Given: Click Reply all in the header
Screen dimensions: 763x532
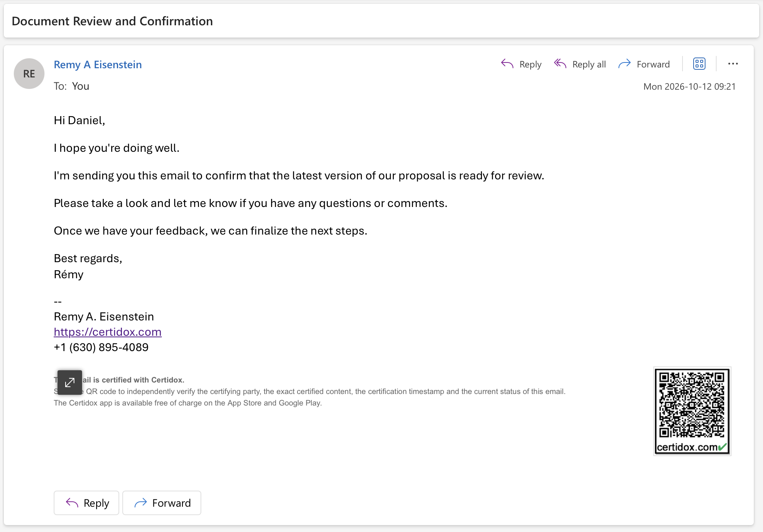Looking at the screenshot, I should click(x=580, y=64).
